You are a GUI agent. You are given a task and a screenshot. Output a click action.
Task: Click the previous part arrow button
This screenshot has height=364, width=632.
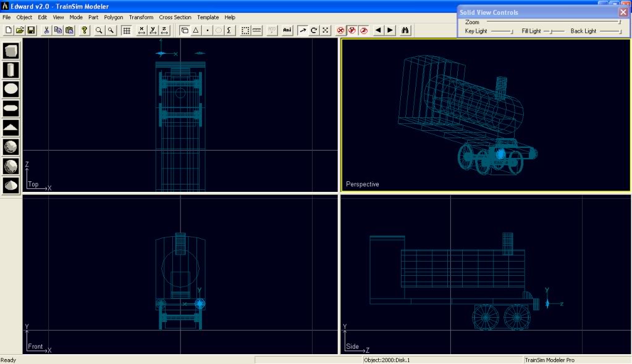pos(378,30)
